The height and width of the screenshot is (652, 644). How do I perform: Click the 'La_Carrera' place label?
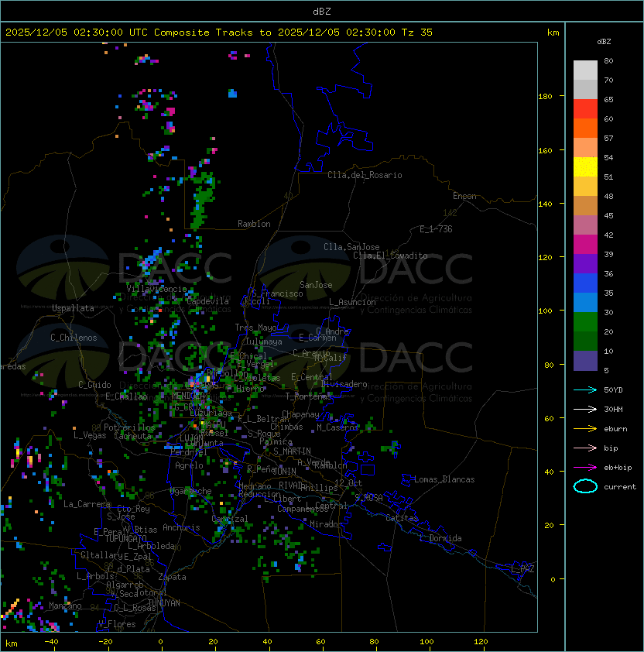pyautogui.click(x=87, y=504)
